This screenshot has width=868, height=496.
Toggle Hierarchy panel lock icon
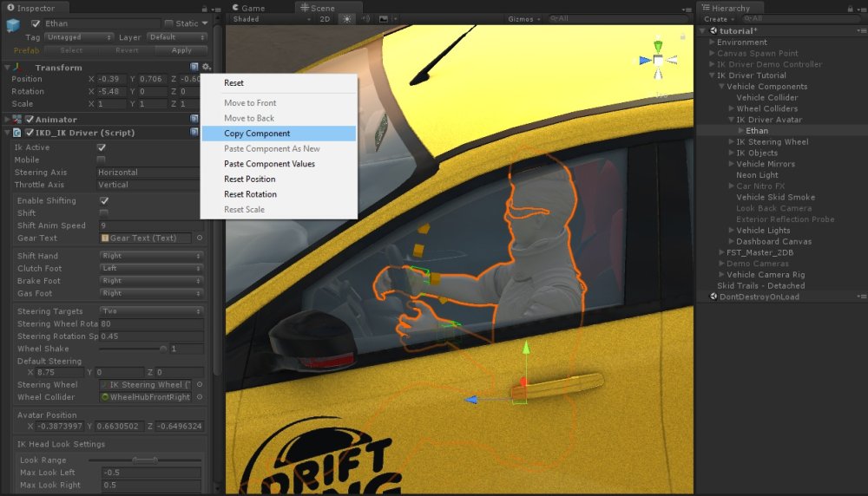[851, 9]
